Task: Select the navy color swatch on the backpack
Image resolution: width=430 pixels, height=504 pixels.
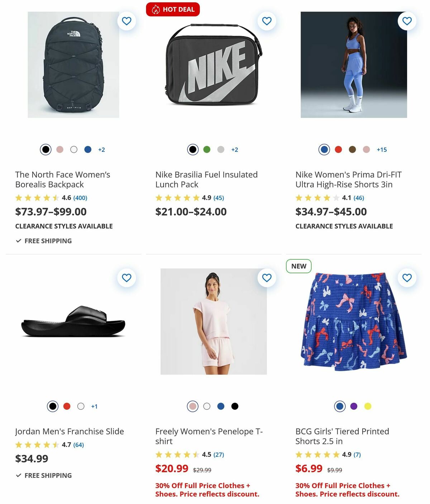Action: point(87,149)
